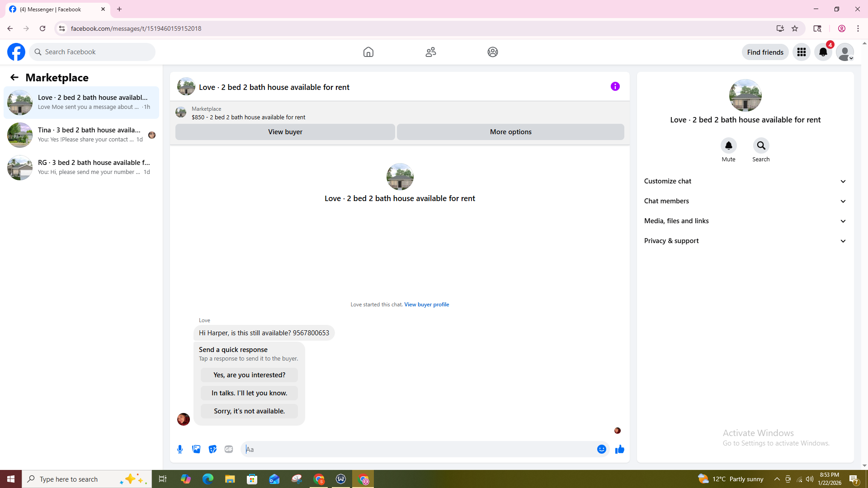Image resolution: width=868 pixels, height=488 pixels.
Task: Show hidden system tray icons
Action: [777, 479]
